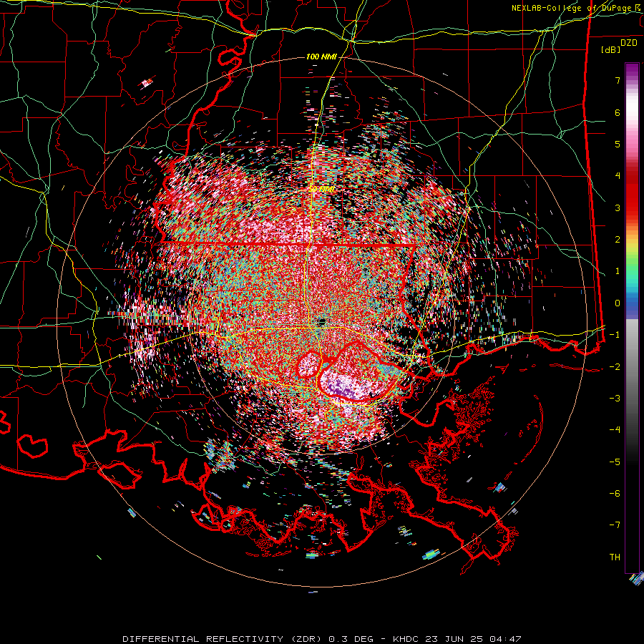This screenshot has width=644, height=644.
Task: Click the -1 value on the color scale
Action: (x=615, y=335)
